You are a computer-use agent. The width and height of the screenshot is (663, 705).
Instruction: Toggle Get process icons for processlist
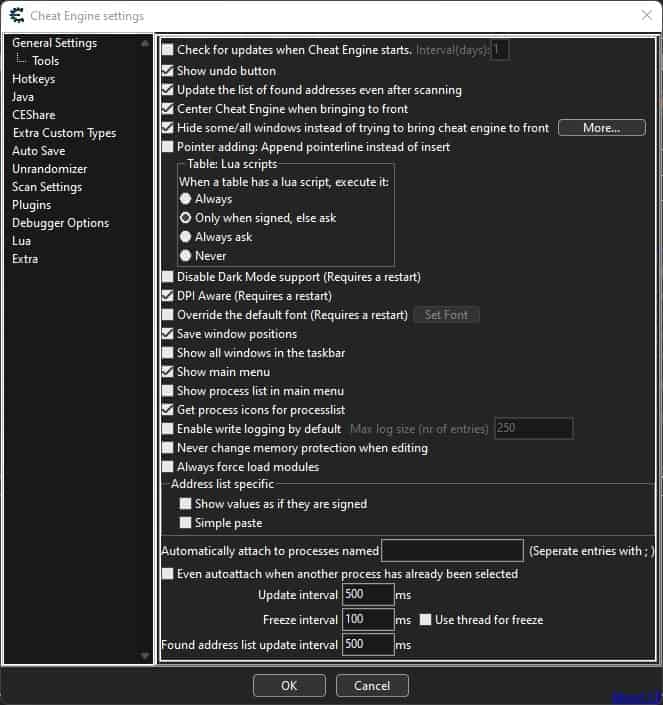click(x=168, y=410)
